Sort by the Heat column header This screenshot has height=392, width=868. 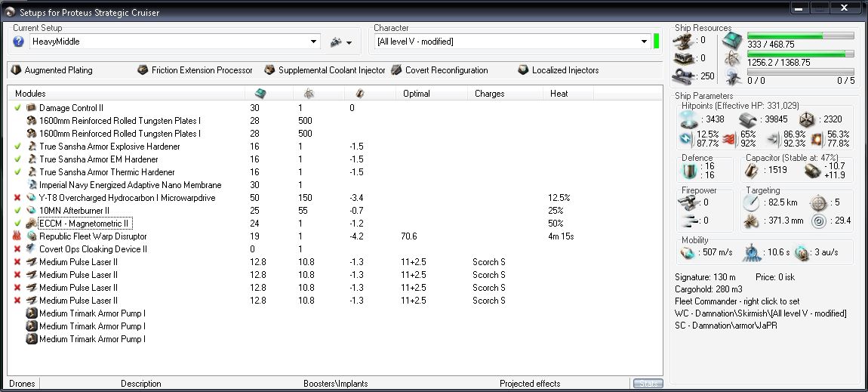click(568, 94)
